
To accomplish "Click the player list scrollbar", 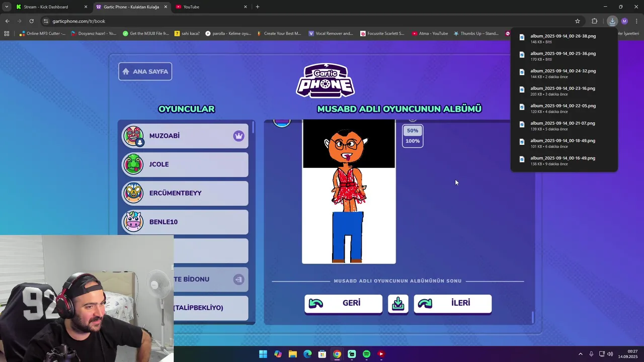I will (253, 127).
